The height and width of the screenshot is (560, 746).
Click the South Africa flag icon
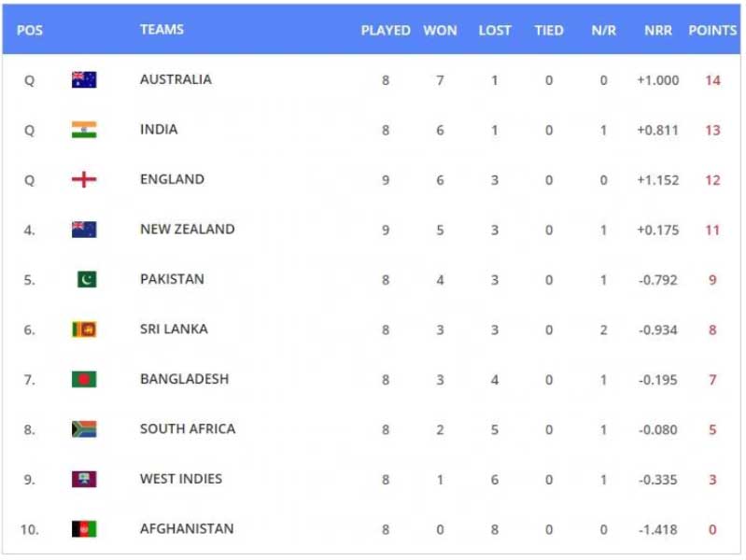tap(84, 429)
